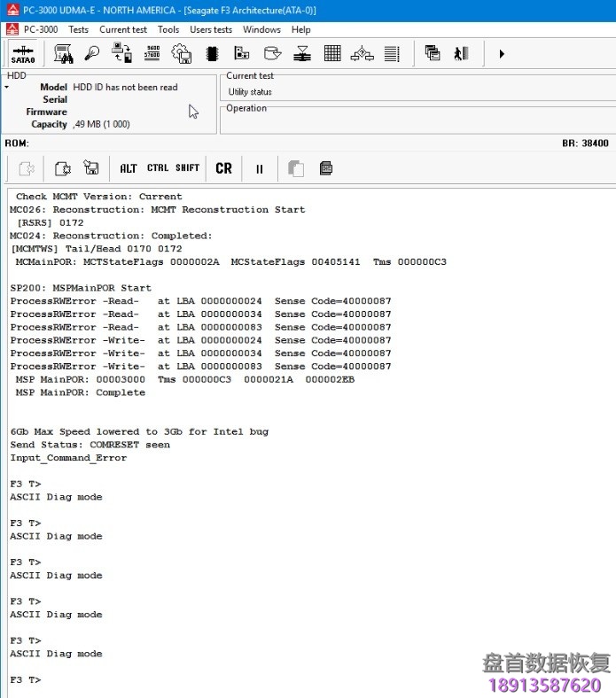Image resolution: width=616 pixels, height=698 pixels.
Task: Toggle the SHIFT key modifier in terminal toolbar
Action: (187, 168)
